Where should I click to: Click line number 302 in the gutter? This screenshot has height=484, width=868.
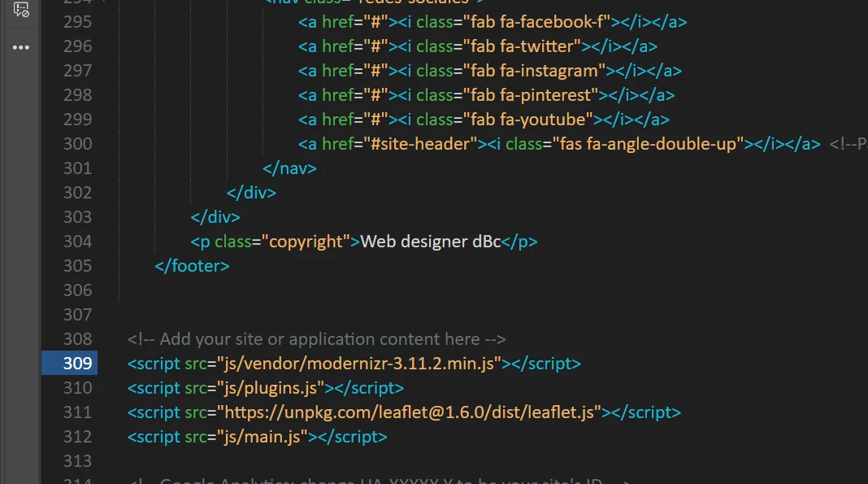click(77, 193)
